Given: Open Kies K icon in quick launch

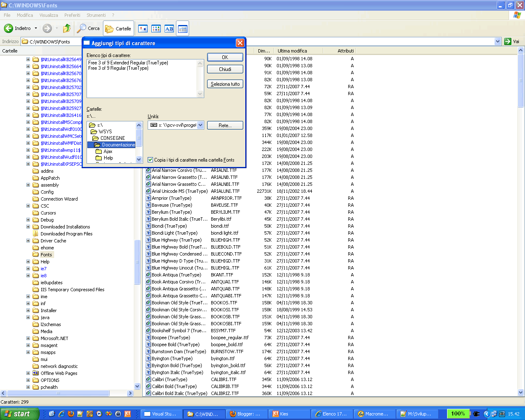Looking at the screenshot, I should (128, 414).
